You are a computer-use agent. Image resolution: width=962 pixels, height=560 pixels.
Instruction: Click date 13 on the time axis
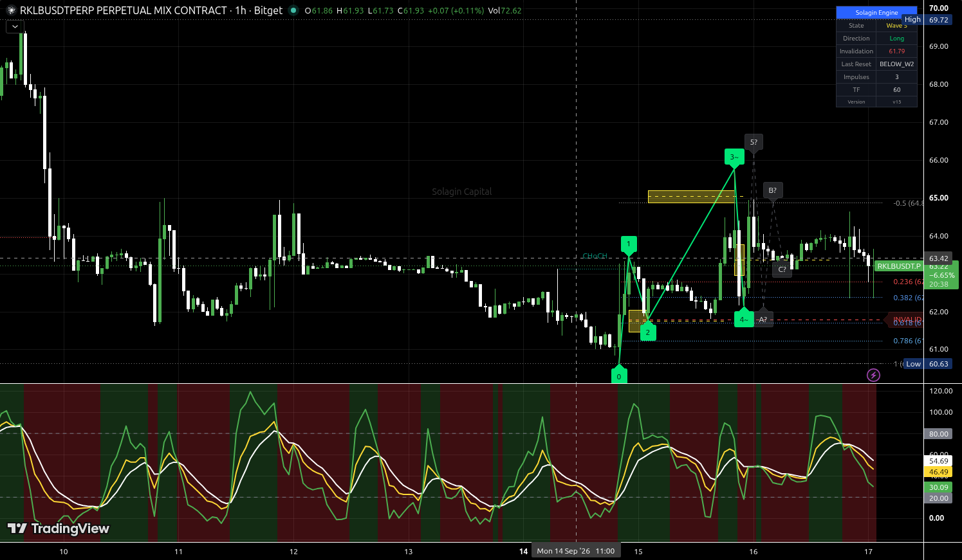[409, 551]
